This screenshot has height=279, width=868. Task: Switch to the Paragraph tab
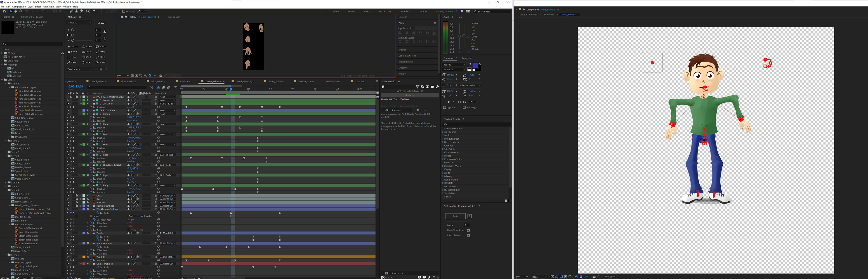[467, 58]
